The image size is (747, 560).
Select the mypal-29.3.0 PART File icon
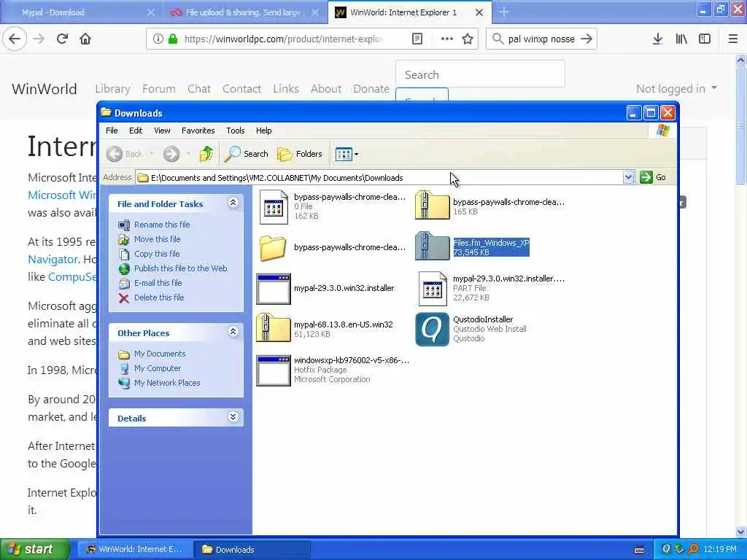[x=433, y=289]
